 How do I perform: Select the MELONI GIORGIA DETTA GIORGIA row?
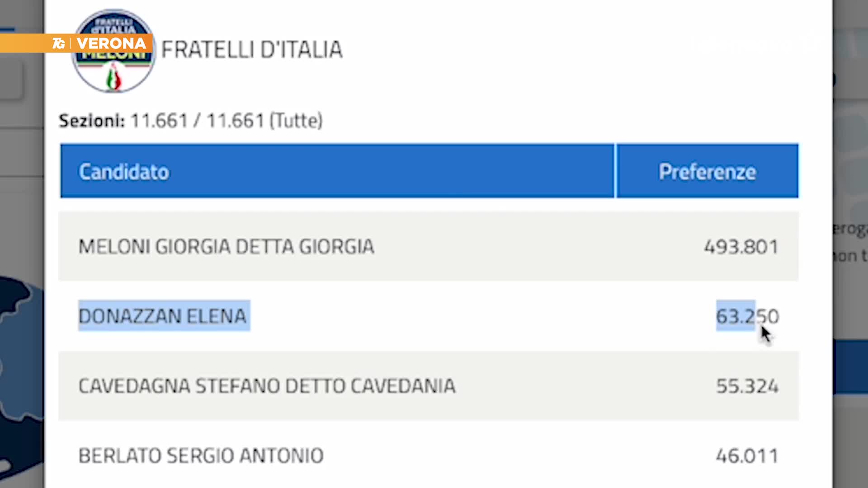(226, 247)
